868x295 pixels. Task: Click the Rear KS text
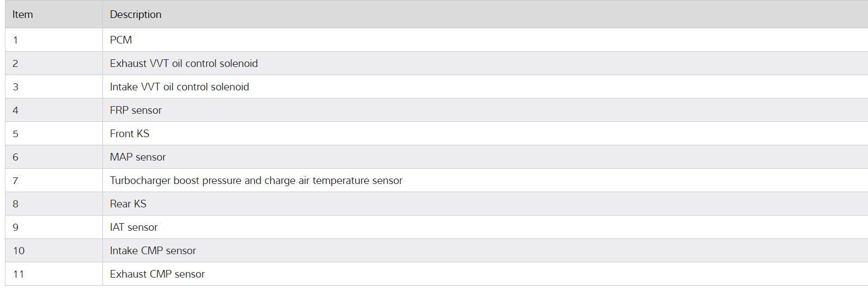[128, 204]
